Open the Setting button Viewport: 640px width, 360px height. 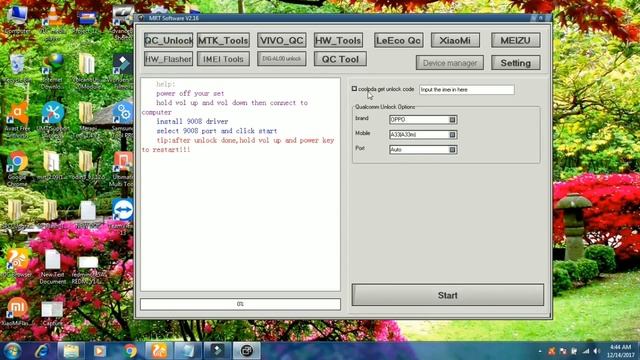[516, 63]
